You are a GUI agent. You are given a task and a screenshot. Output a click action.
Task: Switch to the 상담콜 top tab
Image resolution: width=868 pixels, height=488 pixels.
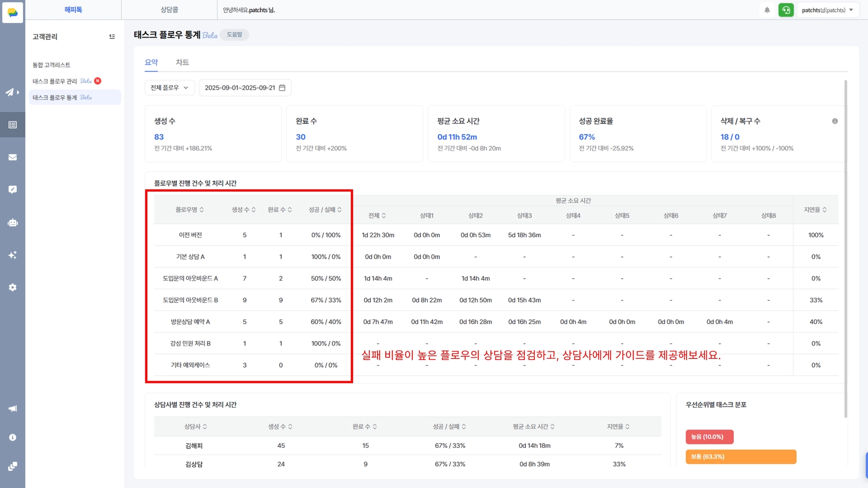169,10
